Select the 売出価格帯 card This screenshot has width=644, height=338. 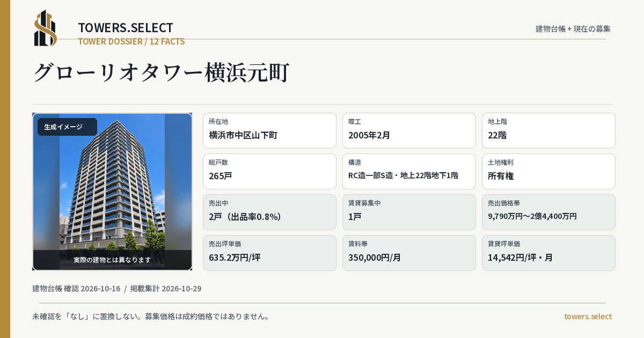coord(548,212)
